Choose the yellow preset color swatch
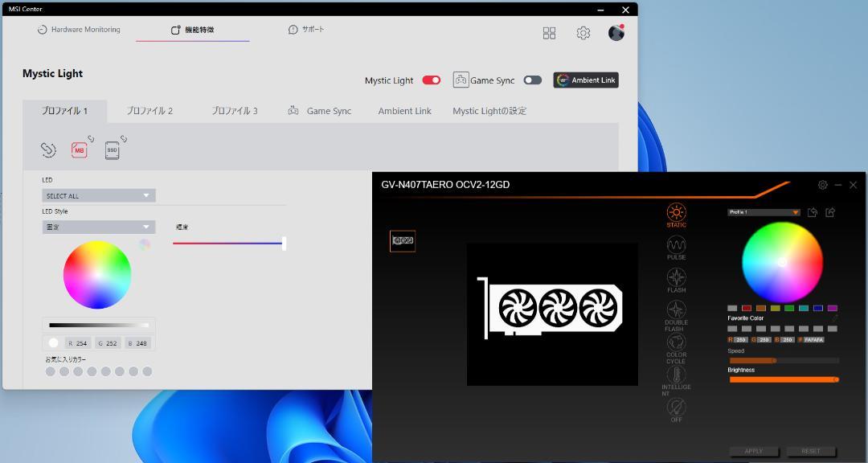This screenshot has height=463, width=868. tap(775, 308)
